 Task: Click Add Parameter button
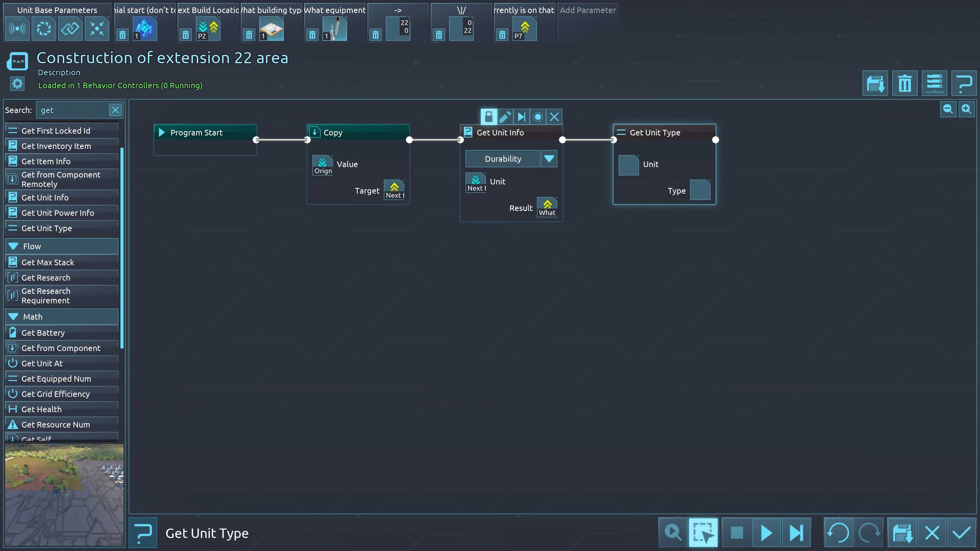[587, 10]
